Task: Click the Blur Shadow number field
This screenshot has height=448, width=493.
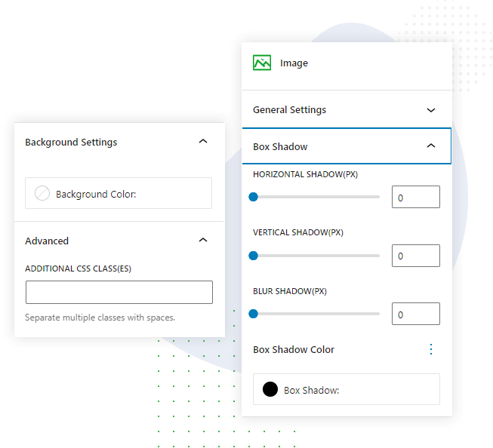Action: pyautogui.click(x=416, y=314)
